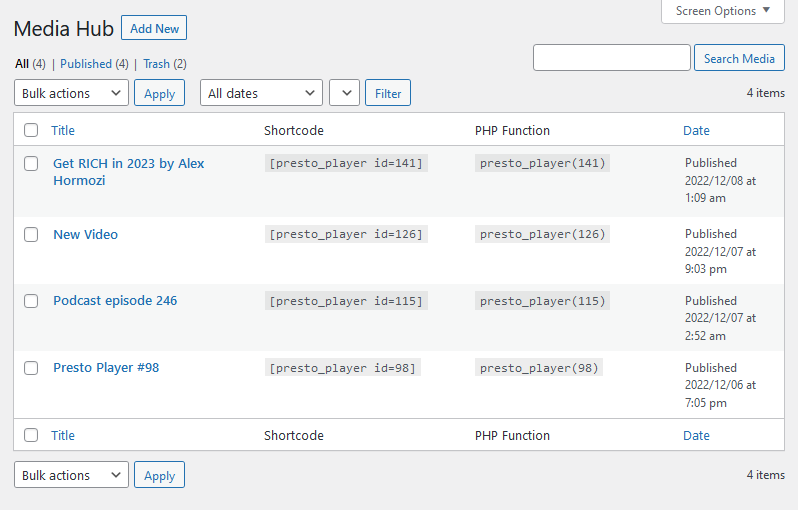
Task: Expand the All dates filter dropdown
Action: click(x=261, y=93)
